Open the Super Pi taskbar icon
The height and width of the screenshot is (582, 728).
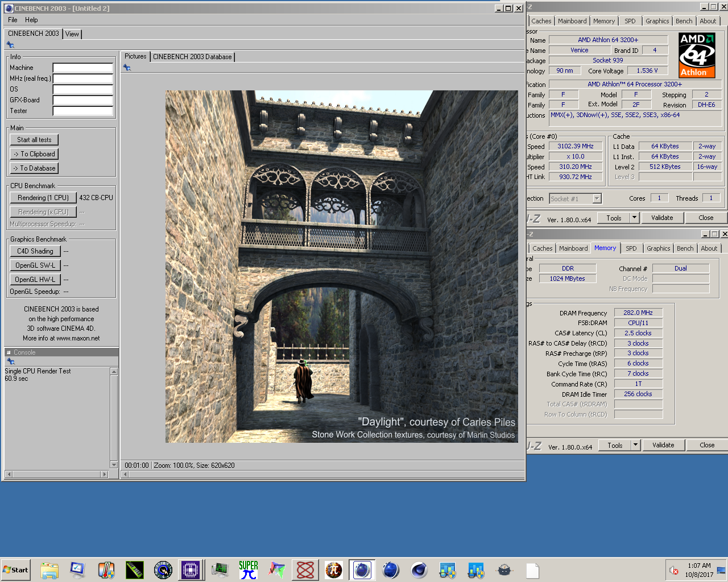[249, 570]
